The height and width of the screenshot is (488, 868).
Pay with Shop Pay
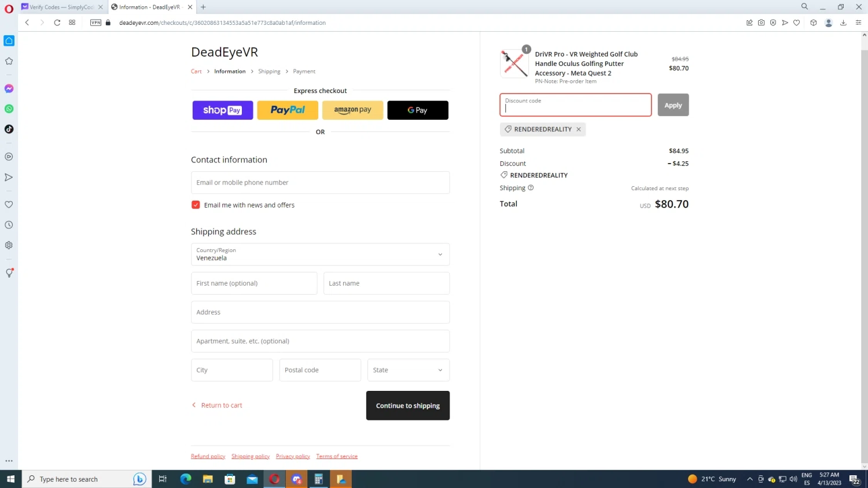pyautogui.click(x=223, y=110)
